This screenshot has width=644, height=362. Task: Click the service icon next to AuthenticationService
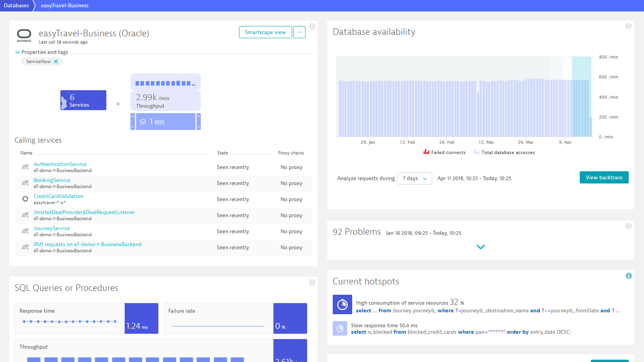coord(25,167)
